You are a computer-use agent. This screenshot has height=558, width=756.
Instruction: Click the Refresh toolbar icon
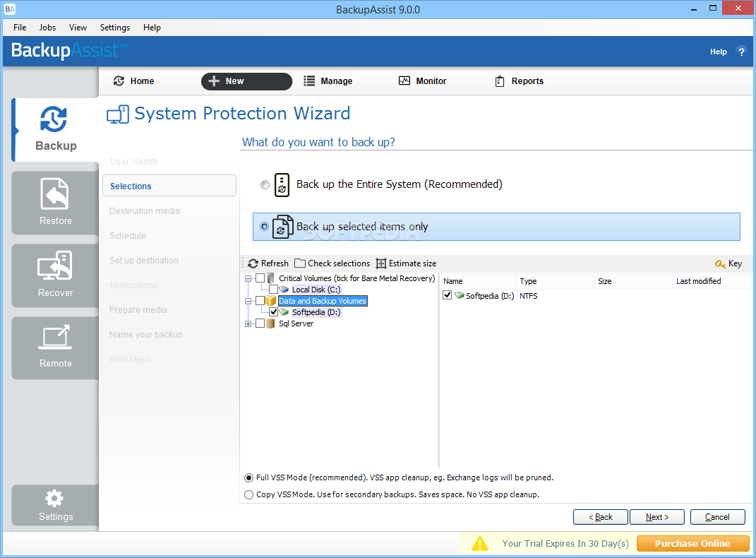click(x=253, y=263)
